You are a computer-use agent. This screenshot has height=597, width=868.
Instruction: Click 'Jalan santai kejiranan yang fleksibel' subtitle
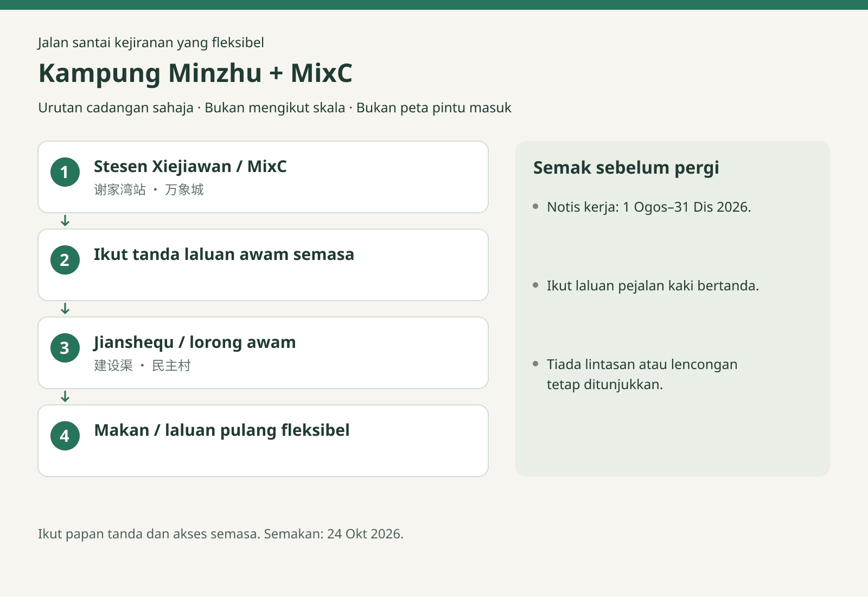point(151,43)
